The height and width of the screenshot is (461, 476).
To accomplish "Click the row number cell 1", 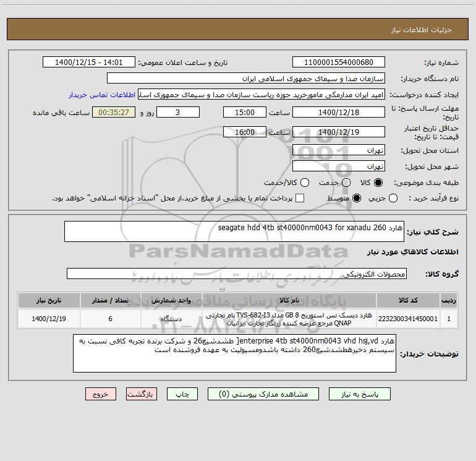I will [449, 319].
